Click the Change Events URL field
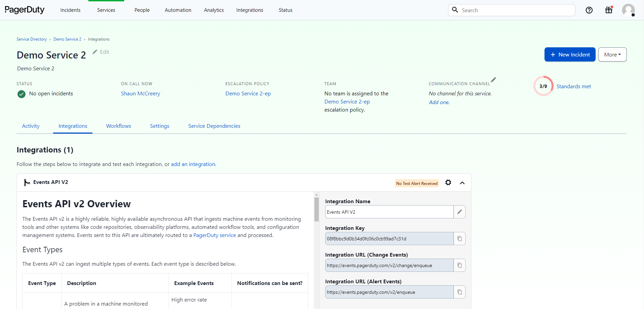Image resolution: width=644 pixels, height=309 pixels. coord(389,265)
